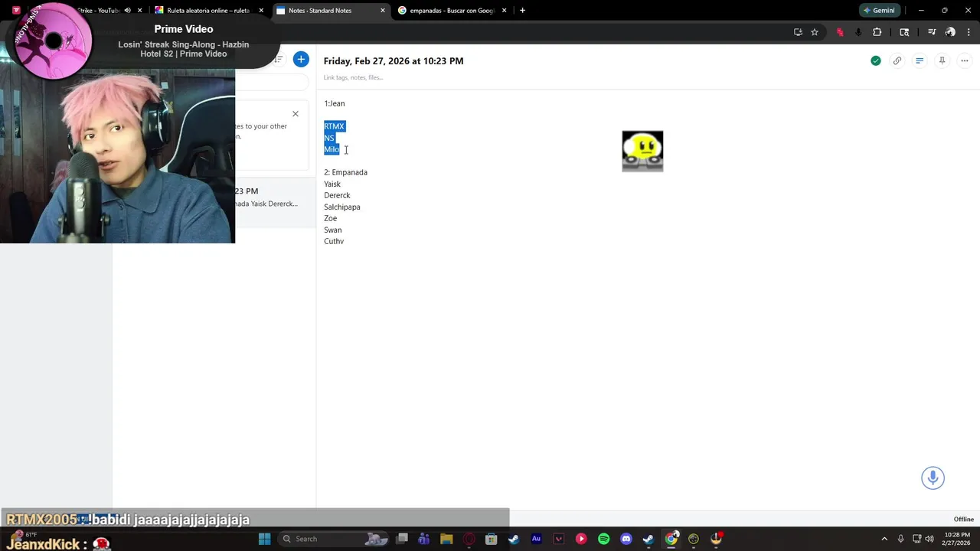The image size is (980, 551).
Task: Switch to Google Chrome in the taskbar
Action: pyautogui.click(x=671, y=539)
